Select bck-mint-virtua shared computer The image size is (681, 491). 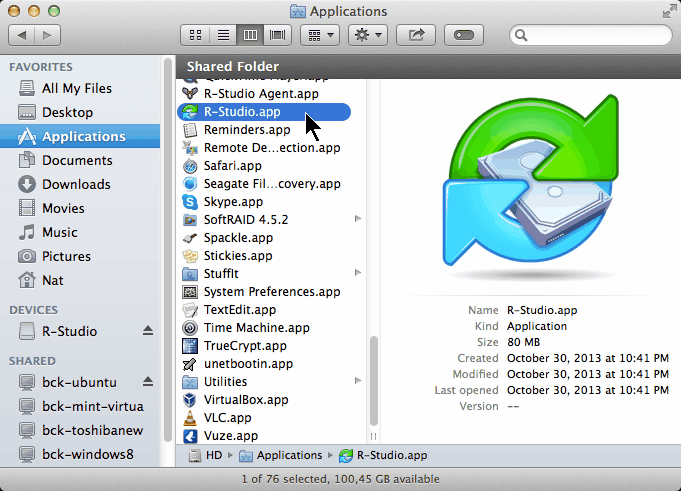[x=80, y=406]
